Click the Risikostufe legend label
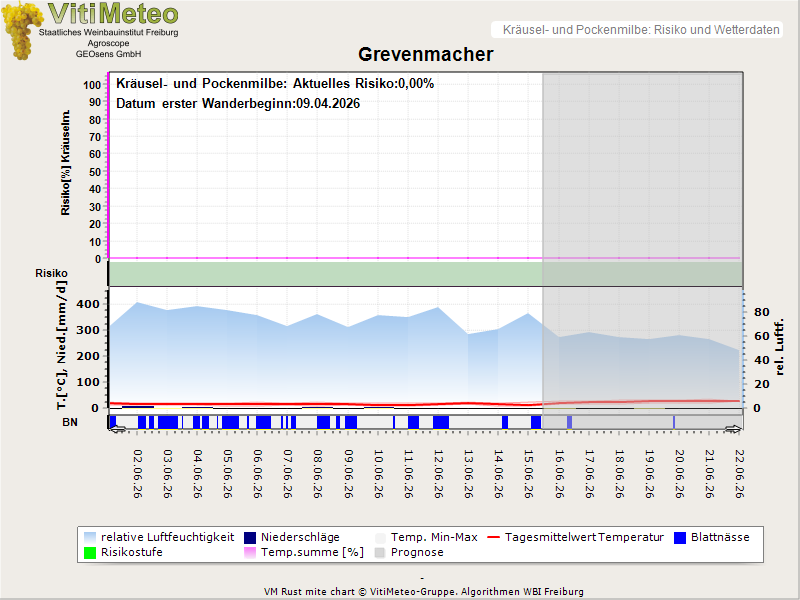Viewport: 800px width, 600px height. (132, 553)
